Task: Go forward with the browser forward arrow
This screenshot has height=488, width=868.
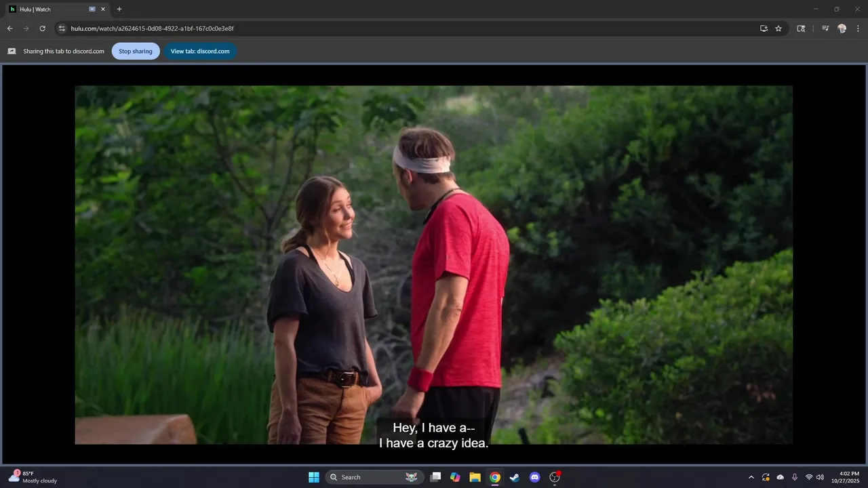Action: (26, 28)
